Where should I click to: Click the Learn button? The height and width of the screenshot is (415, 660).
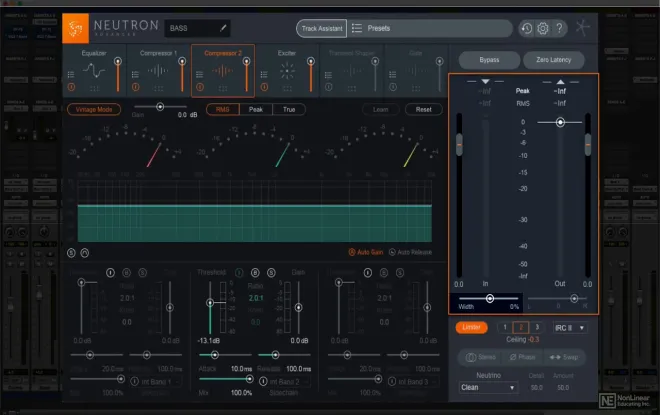(381, 109)
